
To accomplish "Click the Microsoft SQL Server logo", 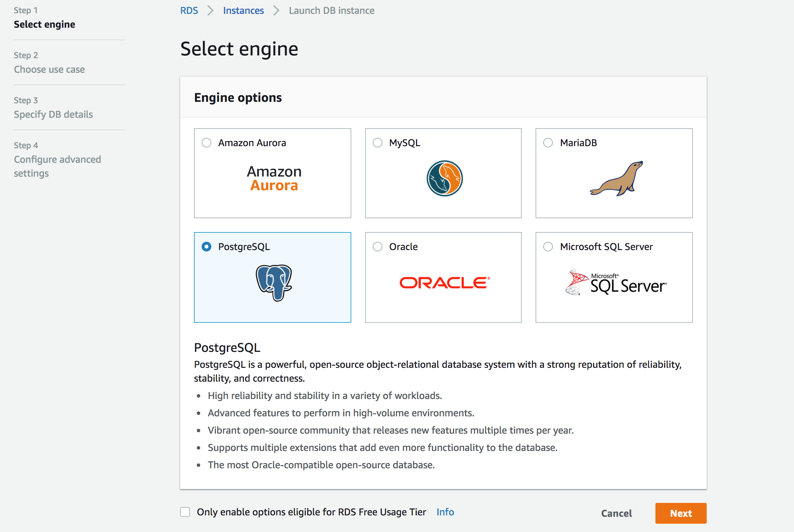I will click(616, 283).
